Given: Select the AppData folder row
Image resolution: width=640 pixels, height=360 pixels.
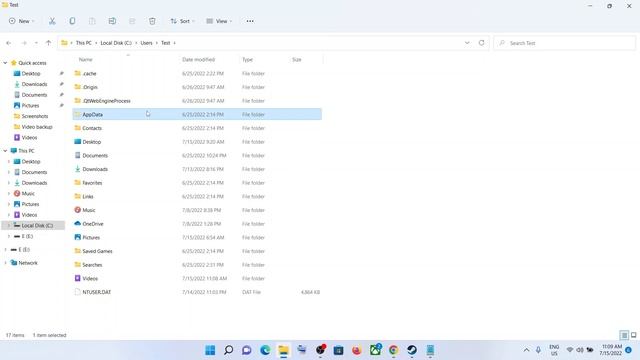Looking at the screenshot, I should [197, 114].
